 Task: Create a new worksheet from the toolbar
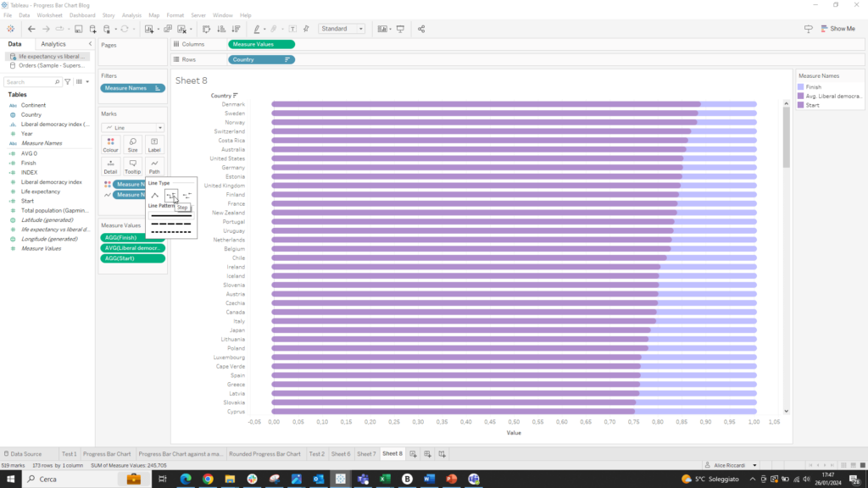[149, 28]
